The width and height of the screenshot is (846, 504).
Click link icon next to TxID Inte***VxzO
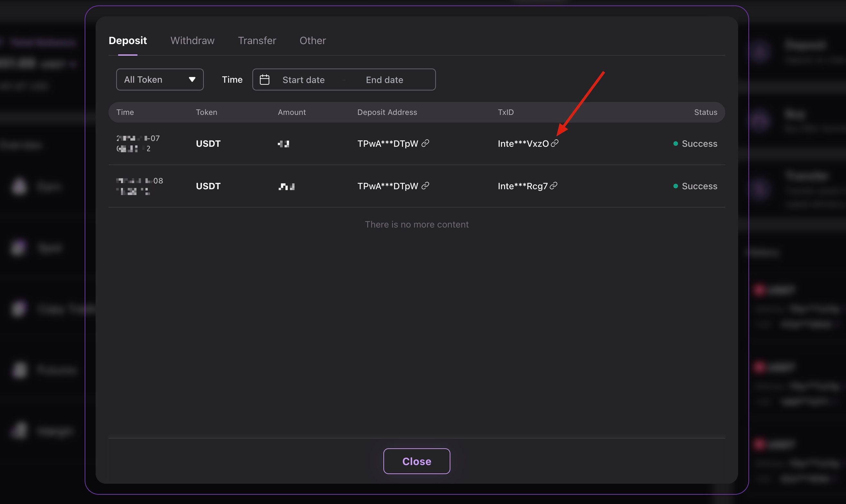(554, 143)
